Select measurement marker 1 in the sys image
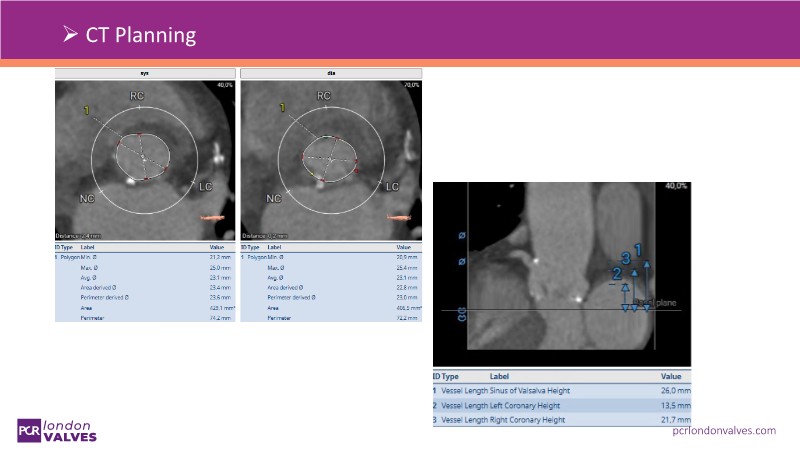This screenshot has width=800, height=450. 87,109
